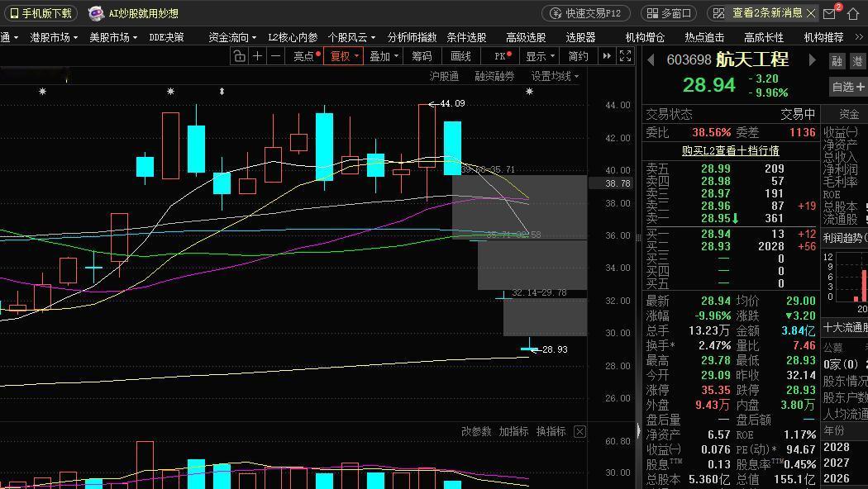
Task: Expand the menu bar overflow arrows
Action: (859, 37)
